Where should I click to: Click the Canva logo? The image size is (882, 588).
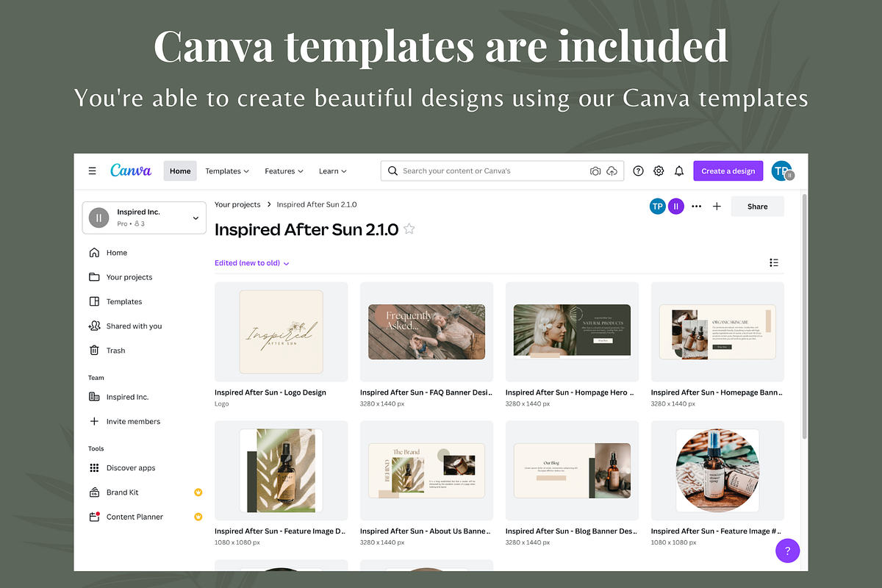131,171
